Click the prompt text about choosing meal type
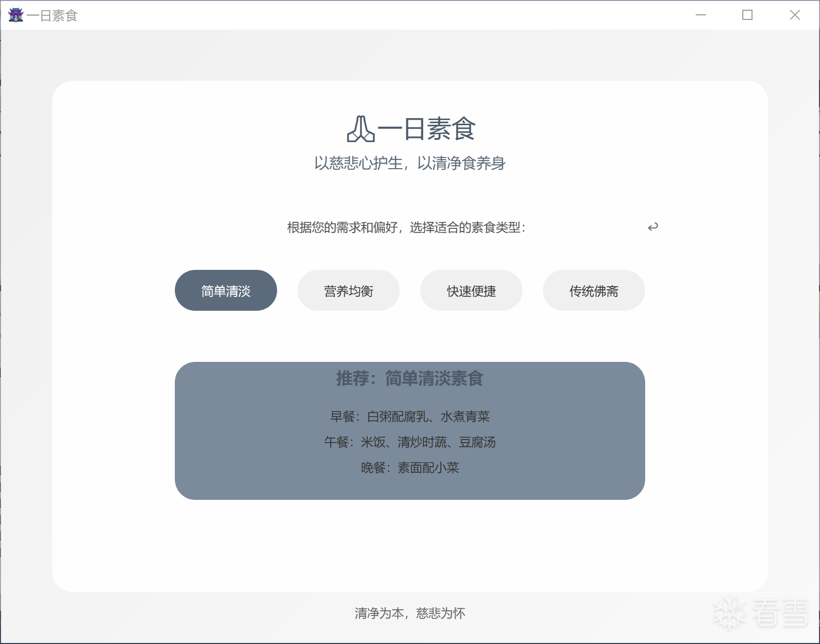Screen dimensions: 820x644 (406, 227)
